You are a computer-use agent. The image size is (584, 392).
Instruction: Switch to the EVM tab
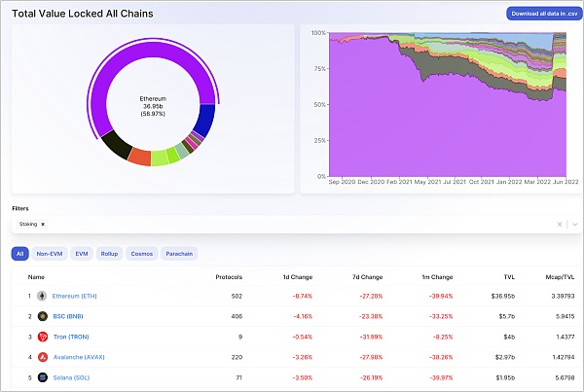click(82, 254)
